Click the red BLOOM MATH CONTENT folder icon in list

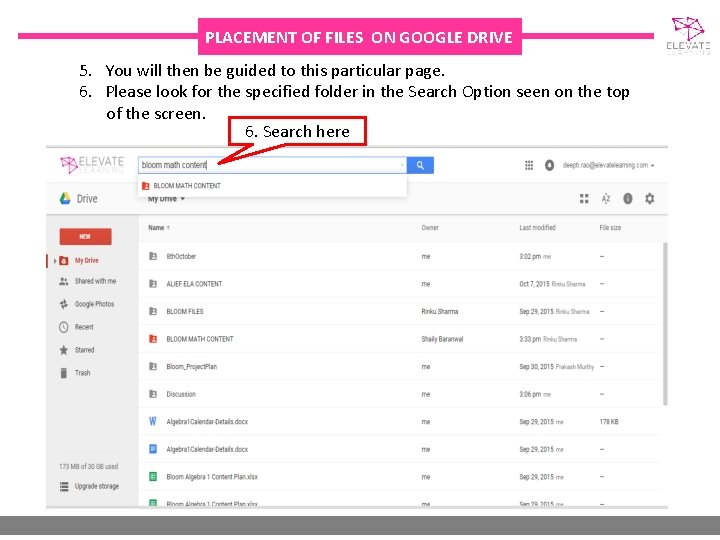tap(153, 339)
